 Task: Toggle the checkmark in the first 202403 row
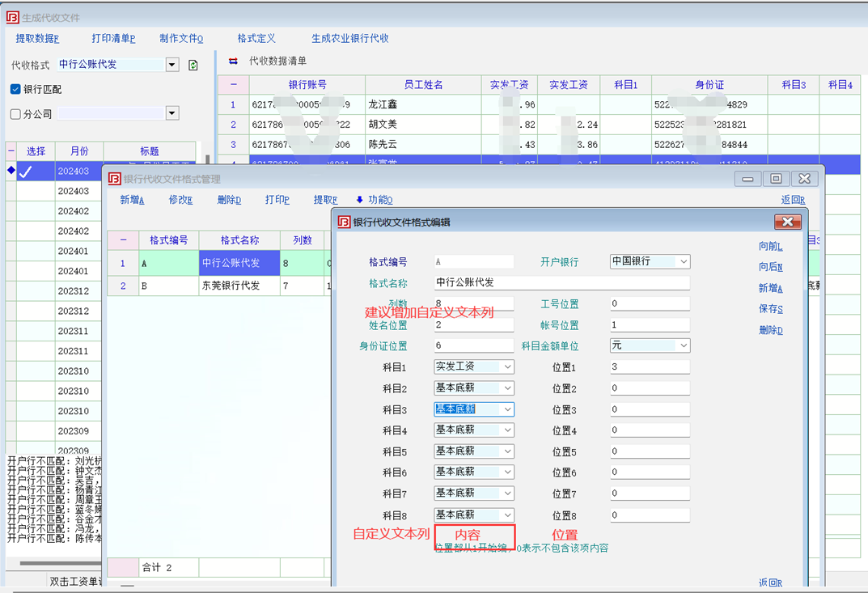pyautogui.click(x=26, y=172)
